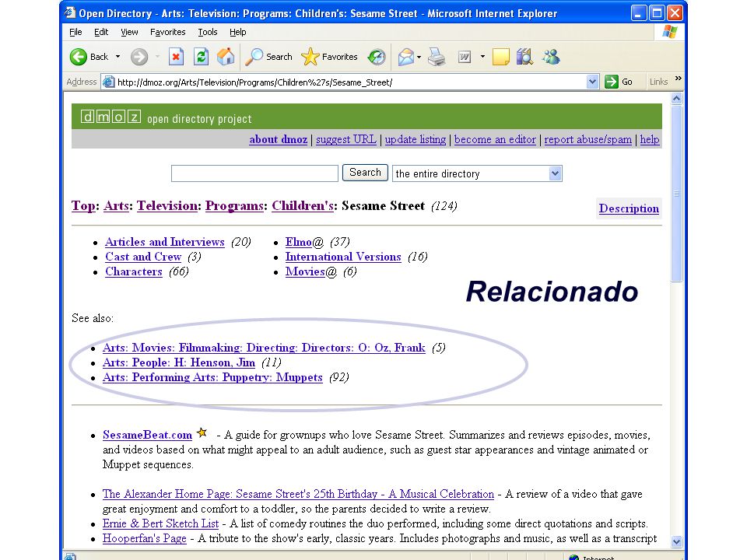This screenshot has width=747, height=560.
Task: Open the 'report abuse/spam' link
Action: [x=588, y=139]
